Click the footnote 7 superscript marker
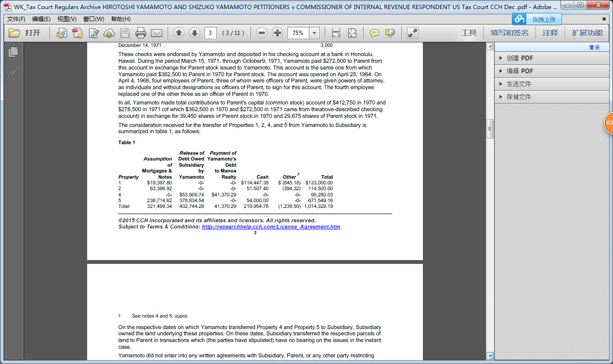Screen dimensions: 613x364 (299, 174)
